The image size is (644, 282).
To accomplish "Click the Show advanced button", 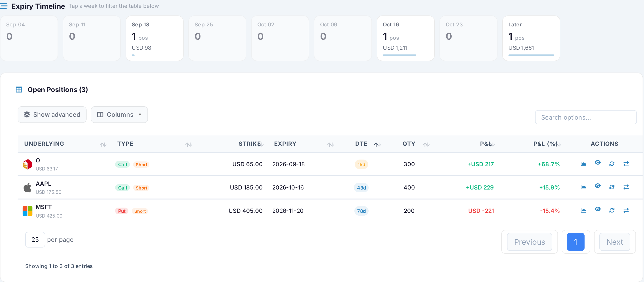I will [52, 115].
